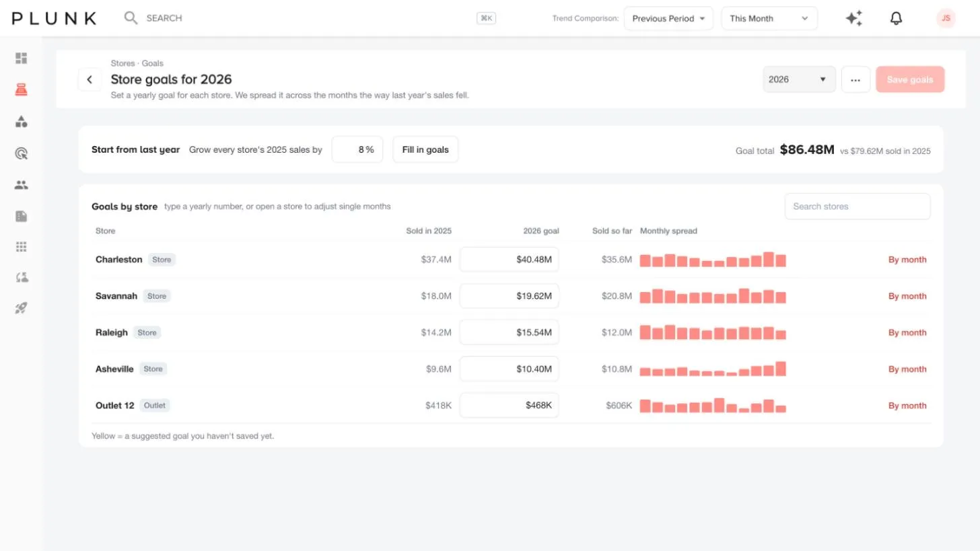Click the Fill in goals button
The height and width of the screenshot is (551, 980).
[x=425, y=149]
